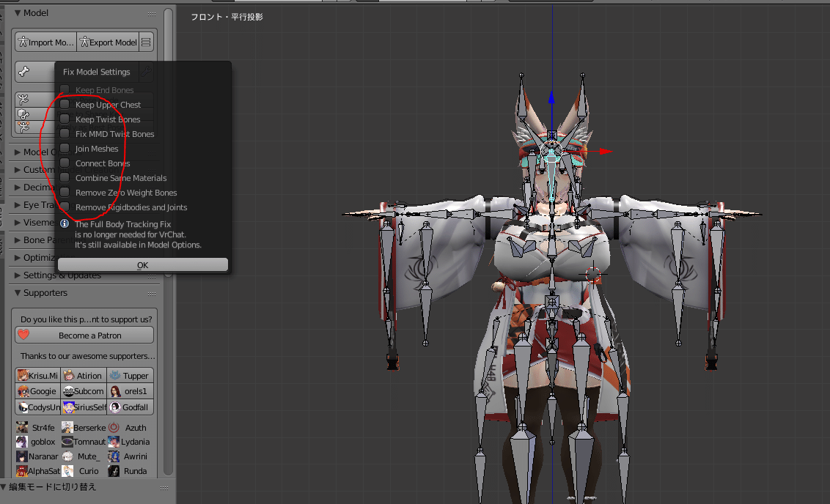Open Fix Model settings wrench icon
Image resolution: width=830 pixels, height=504 pixels.
[x=146, y=71]
